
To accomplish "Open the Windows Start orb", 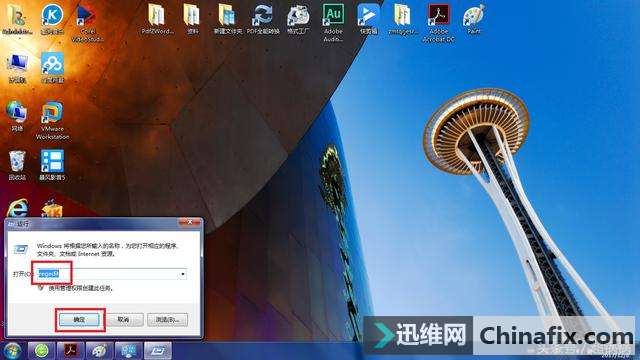I will 12,351.
